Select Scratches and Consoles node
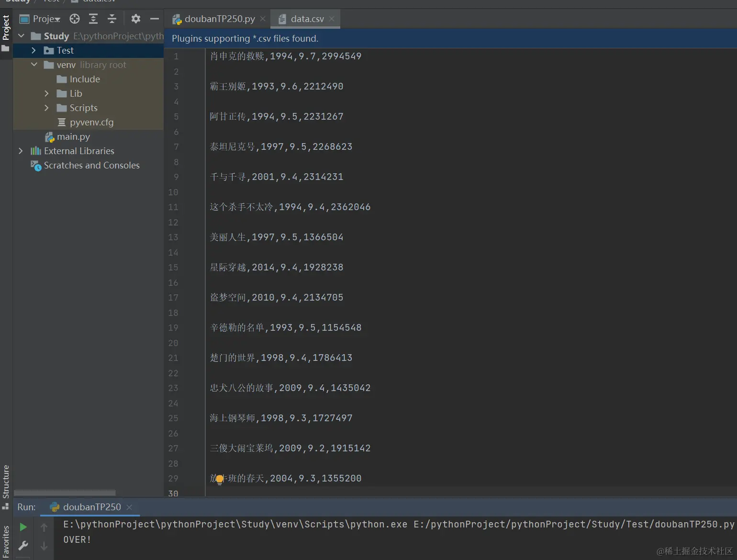Image resolution: width=737 pixels, height=560 pixels. tap(85, 165)
